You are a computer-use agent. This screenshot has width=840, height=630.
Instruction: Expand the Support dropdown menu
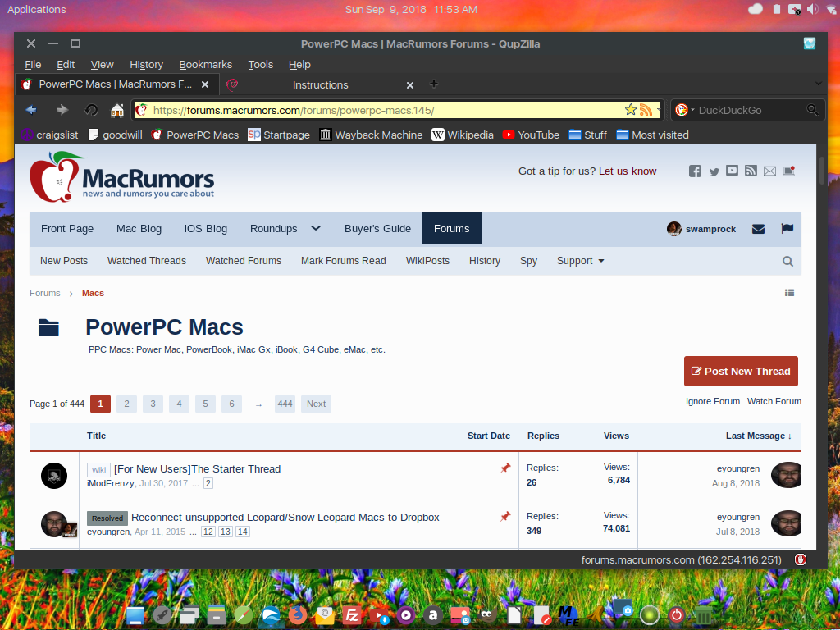tap(580, 261)
